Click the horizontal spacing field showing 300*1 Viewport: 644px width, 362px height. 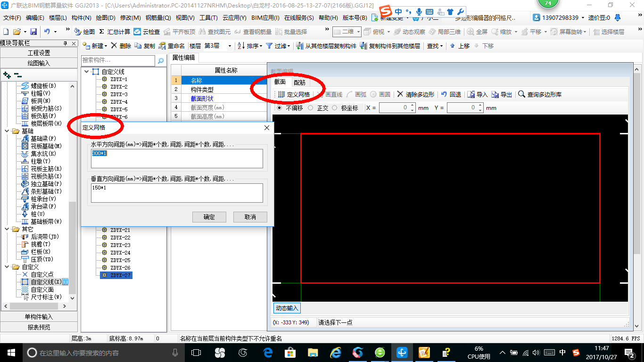177,158
